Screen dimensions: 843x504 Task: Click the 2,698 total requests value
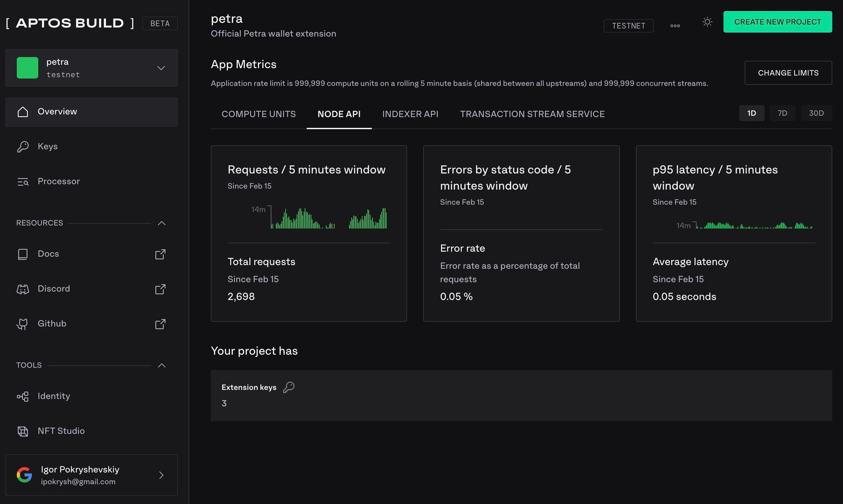pos(241,297)
